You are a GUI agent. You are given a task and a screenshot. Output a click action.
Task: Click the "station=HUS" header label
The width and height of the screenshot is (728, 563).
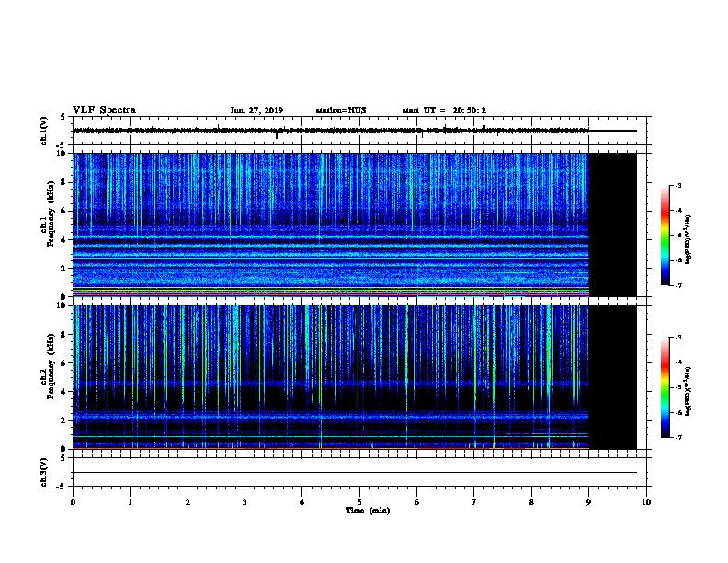(x=341, y=110)
